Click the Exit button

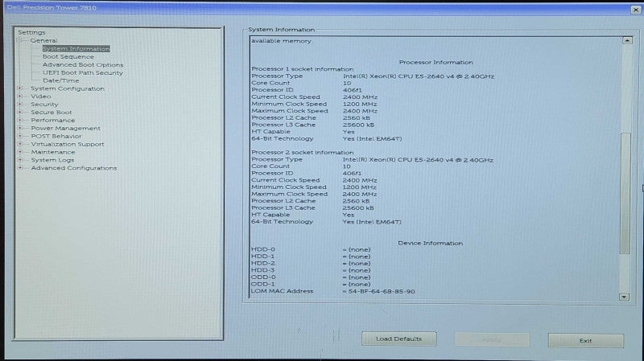pyautogui.click(x=586, y=340)
